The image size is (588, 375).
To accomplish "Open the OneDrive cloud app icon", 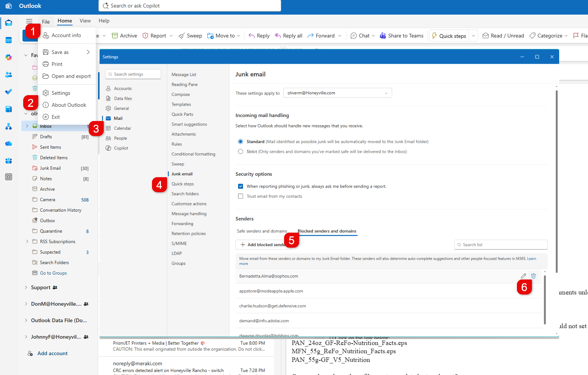I will pyautogui.click(x=9, y=143).
